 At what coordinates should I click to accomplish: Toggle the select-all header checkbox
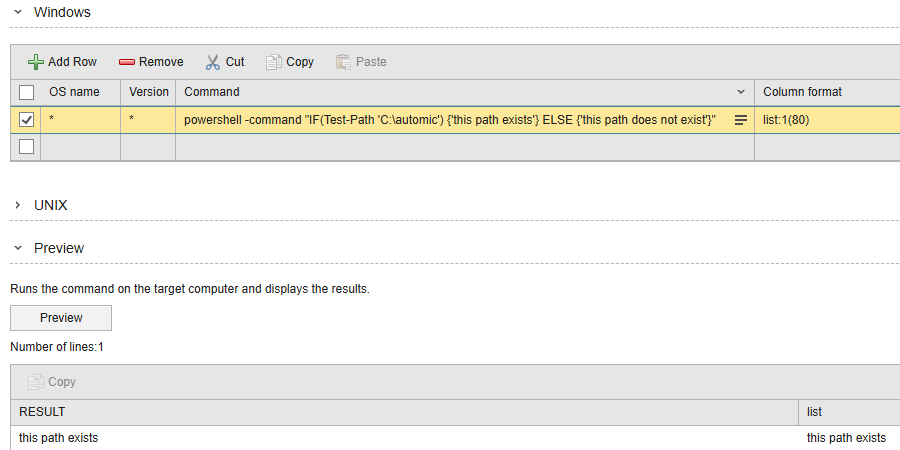27,92
